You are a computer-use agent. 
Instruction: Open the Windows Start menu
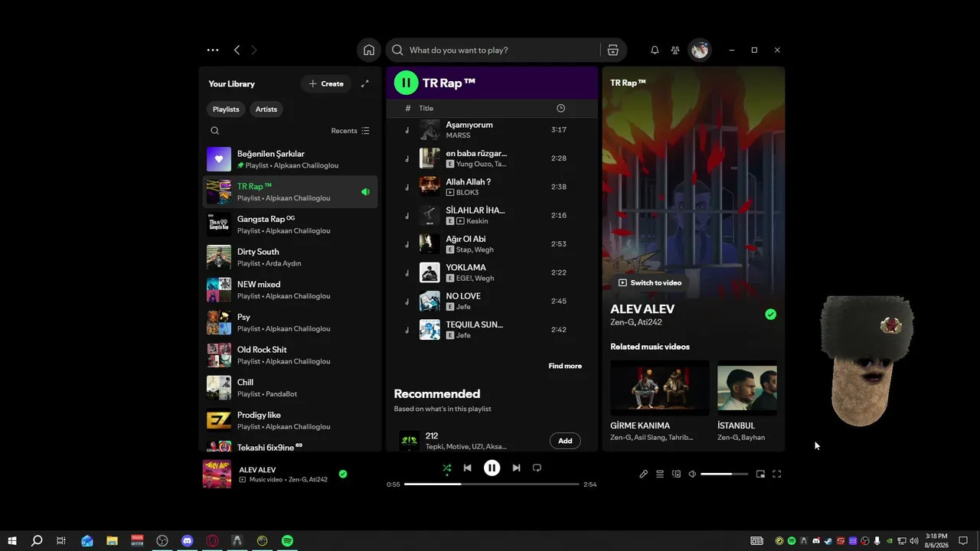[x=12, y=541]
